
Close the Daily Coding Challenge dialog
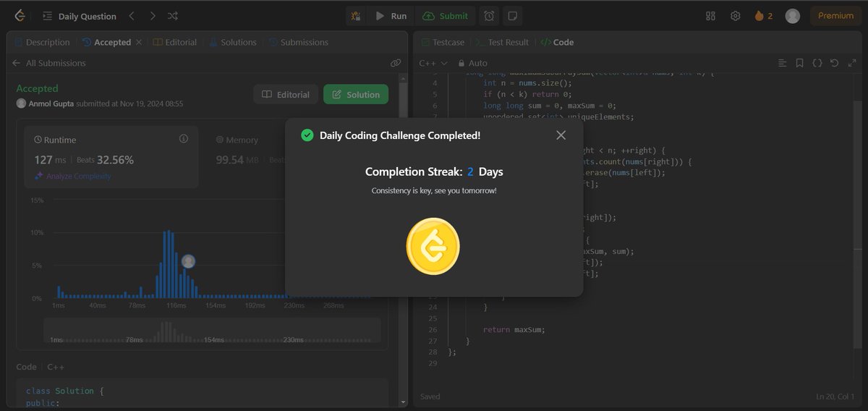[561, 135]
